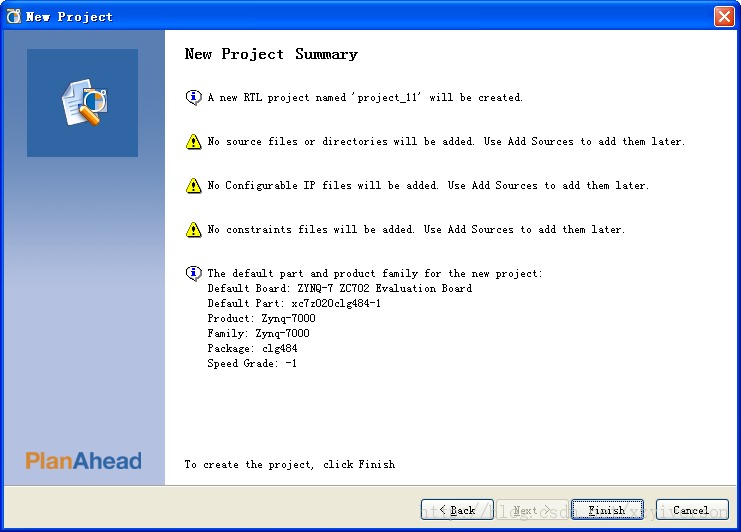741x532 pixels.
Task: Click the greyed-out Next button
Action: click(x=532, y=509)
